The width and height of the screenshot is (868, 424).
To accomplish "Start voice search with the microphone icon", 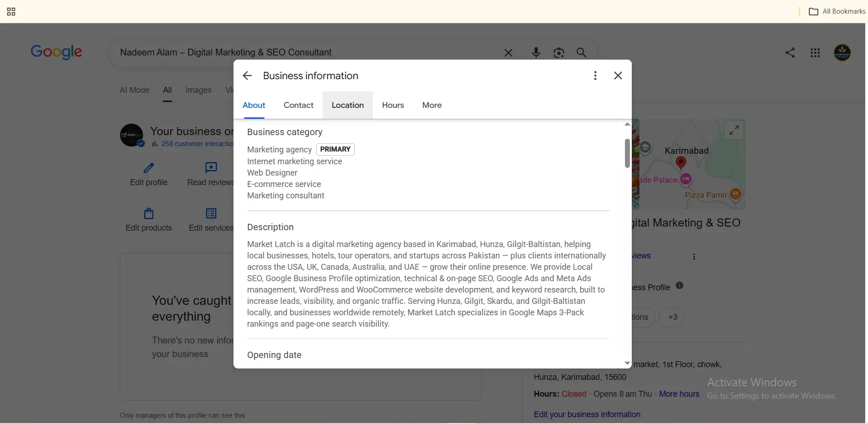I will (536, 53).
